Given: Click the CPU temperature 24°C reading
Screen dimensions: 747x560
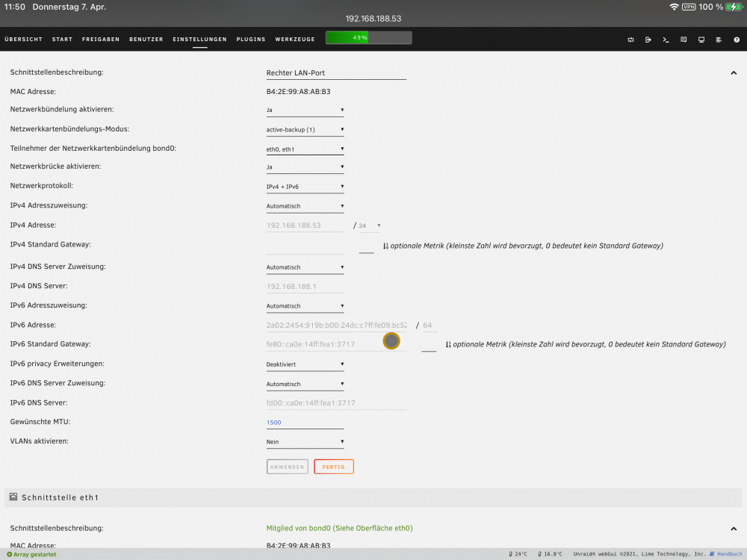Looking at the screenshot, I should [x=518, y=554].
